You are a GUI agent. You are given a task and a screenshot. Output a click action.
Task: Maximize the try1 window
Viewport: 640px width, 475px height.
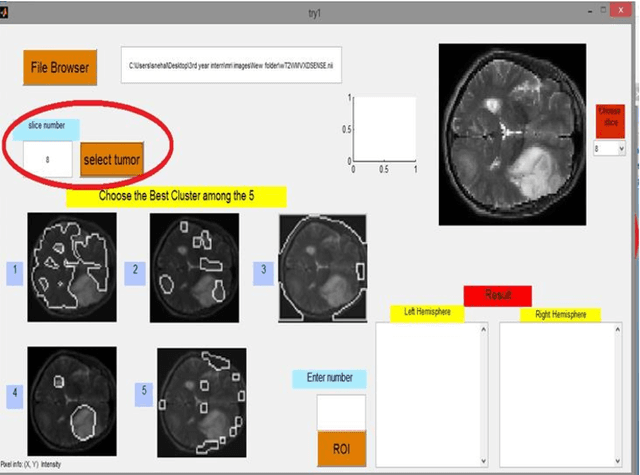(603, 10)
